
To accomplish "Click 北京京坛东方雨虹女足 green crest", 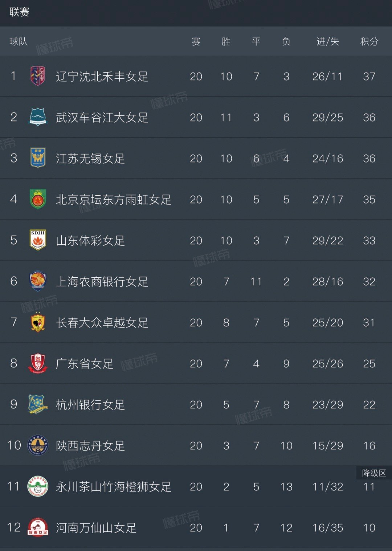I will click(38, 199).
